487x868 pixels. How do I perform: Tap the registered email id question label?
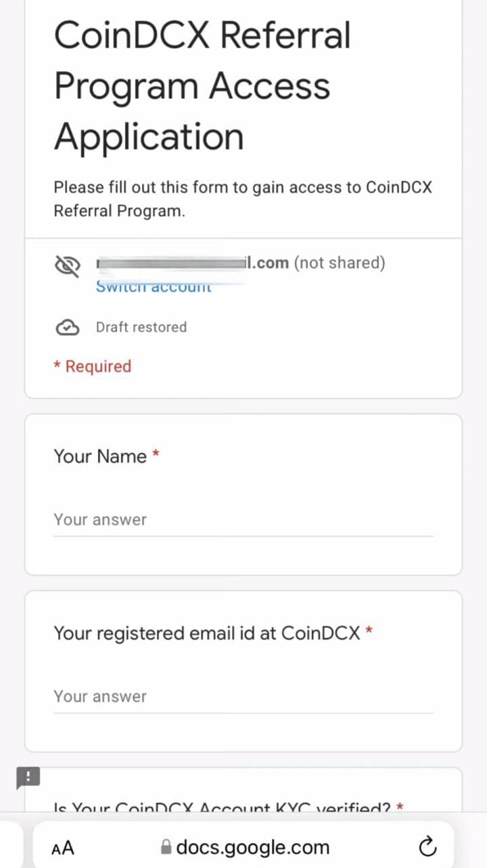click(207, 634)
